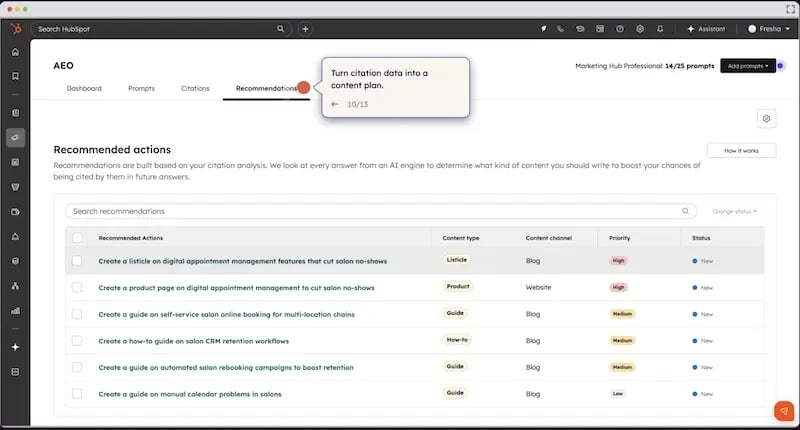Open the Fresha account menu
The height and width of the screenshot is (430, 800).
769,29
